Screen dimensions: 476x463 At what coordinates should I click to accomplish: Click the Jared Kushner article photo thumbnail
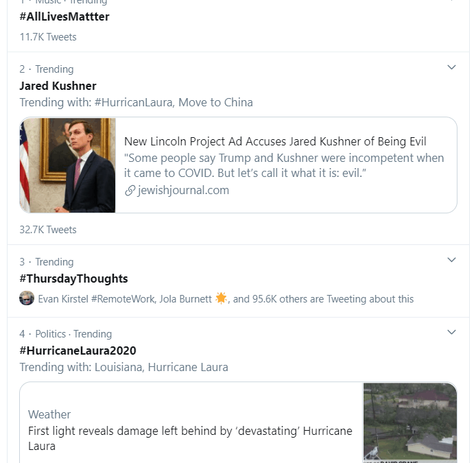[68, 165]
